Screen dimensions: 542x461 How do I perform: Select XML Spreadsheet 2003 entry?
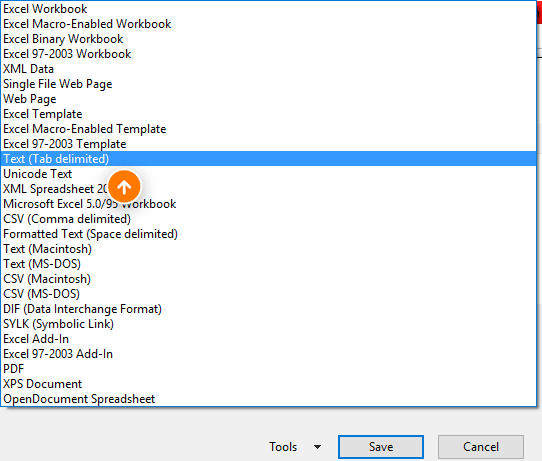[x=268, y=189]
